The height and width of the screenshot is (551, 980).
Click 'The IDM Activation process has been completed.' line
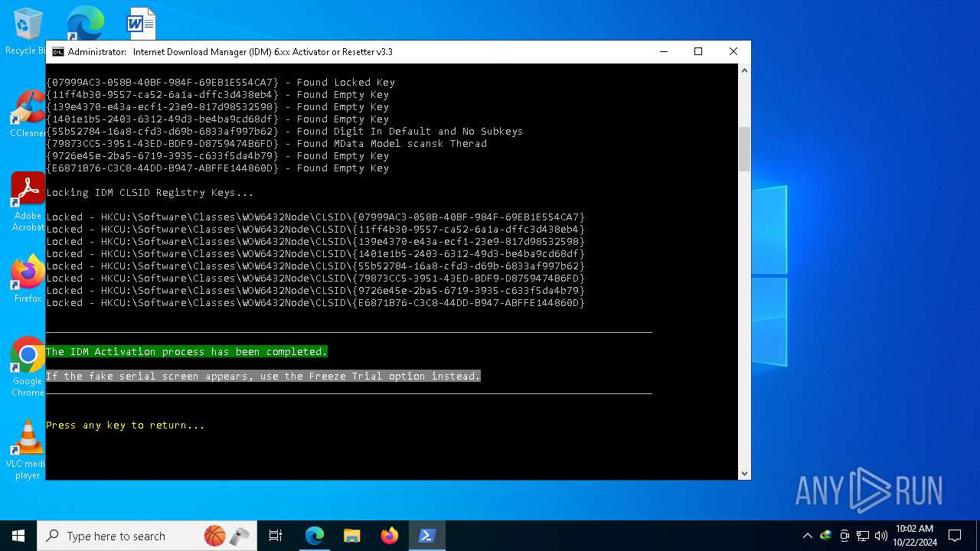[187, 352]
